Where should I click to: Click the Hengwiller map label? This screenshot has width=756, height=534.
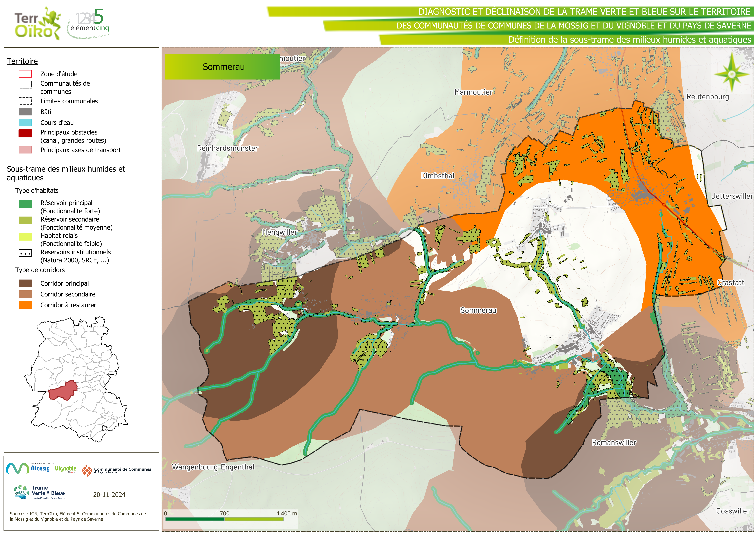(279, 232)
